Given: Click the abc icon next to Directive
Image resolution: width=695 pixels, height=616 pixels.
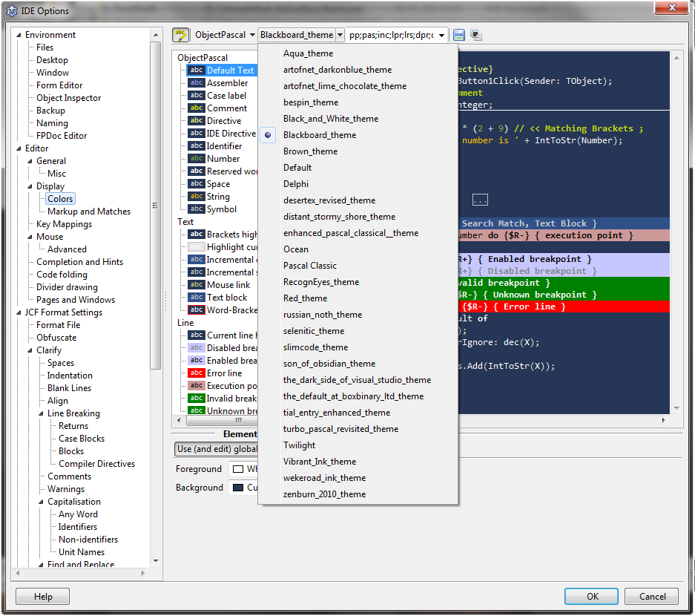Looking at the screenshot, I should [197, 121].
